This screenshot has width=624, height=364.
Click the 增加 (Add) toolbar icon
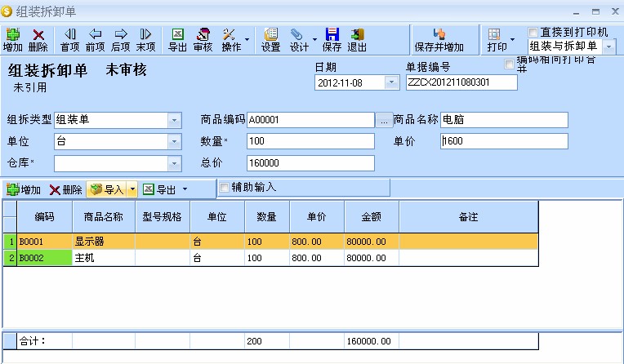(13, 39)
